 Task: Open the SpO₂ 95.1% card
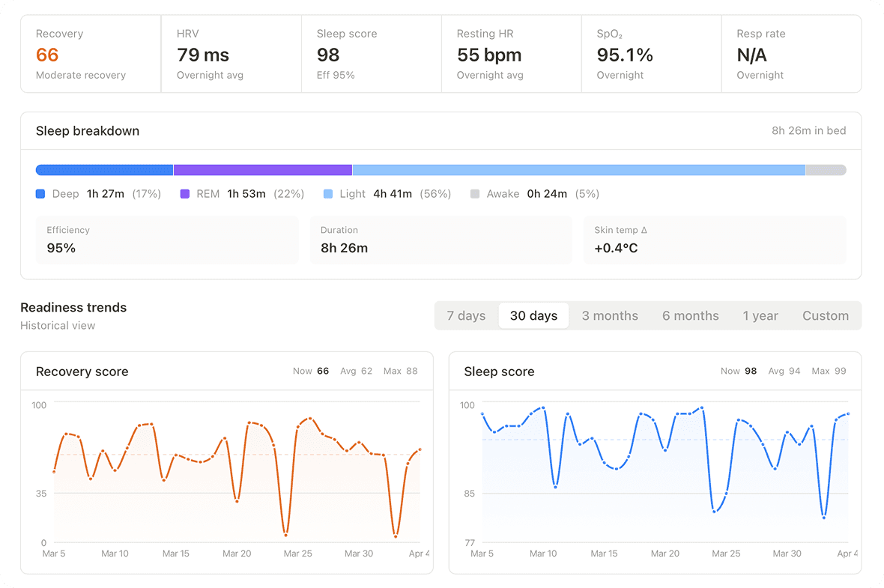coord(652,54)
